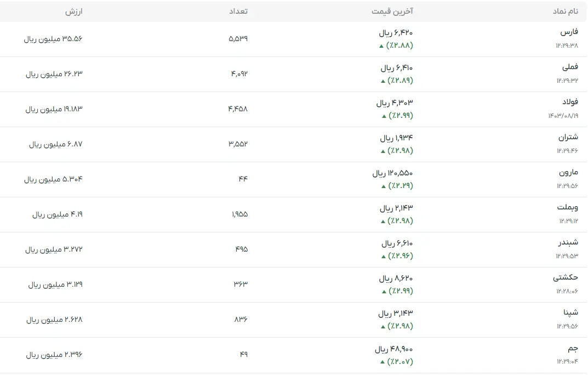Click the green up arrow in شتران row
The height and width of the screenshot is (375, 588).
[383, 151]
